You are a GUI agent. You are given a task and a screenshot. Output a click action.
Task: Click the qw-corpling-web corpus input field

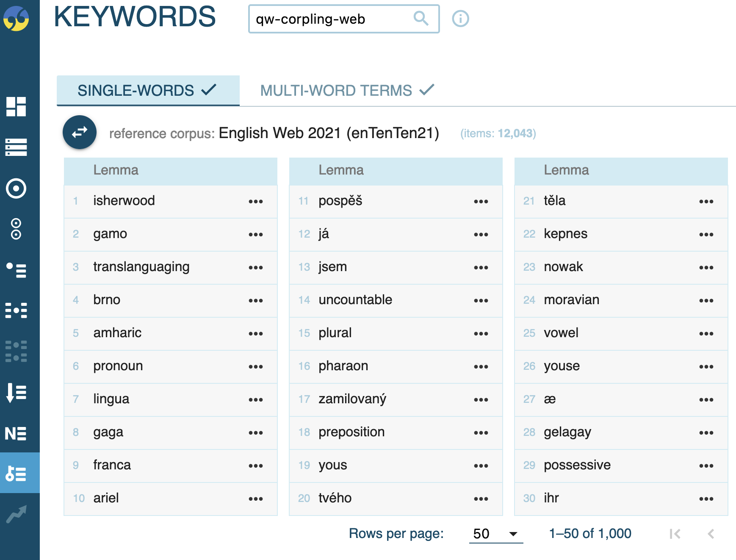[330, 19]
